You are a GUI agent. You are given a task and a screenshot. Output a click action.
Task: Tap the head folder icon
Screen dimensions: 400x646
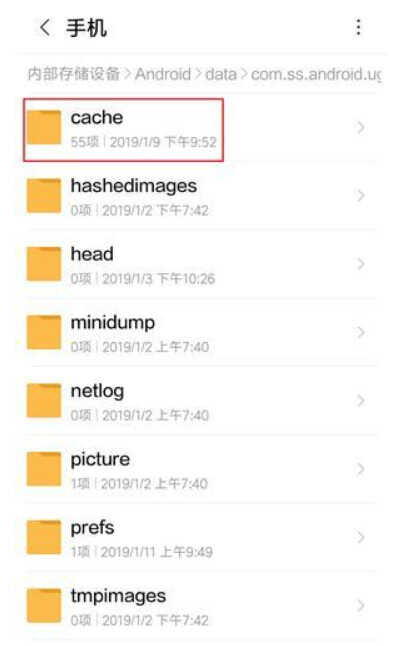click(44, 264)
